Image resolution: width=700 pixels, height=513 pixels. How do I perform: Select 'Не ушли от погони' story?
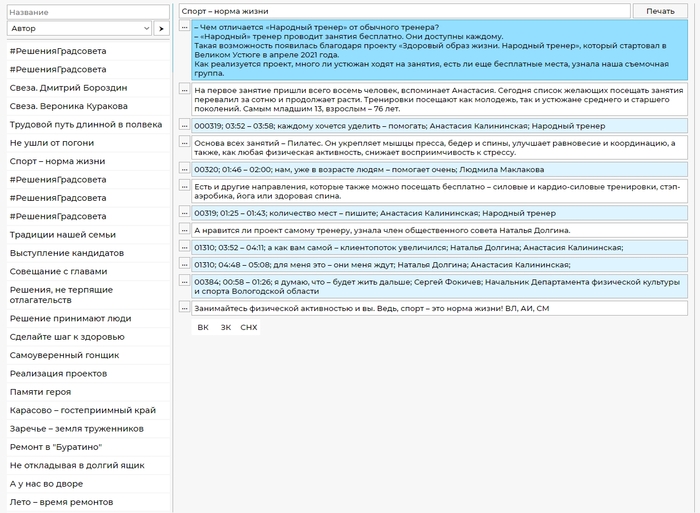pos(88,143)
